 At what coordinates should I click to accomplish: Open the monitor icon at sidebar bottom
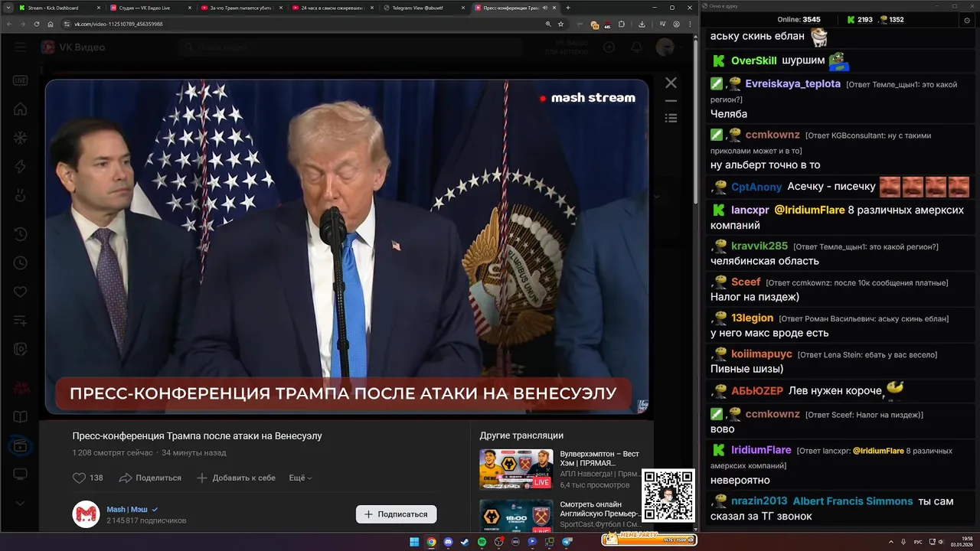[x=20, y=474]
